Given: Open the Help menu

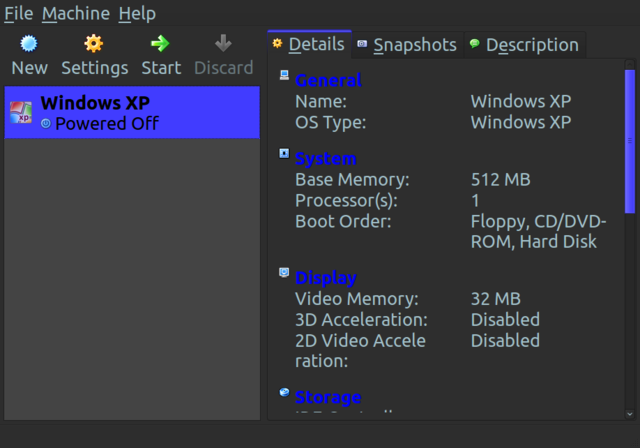Looking at the screenshot, I should [x=137, y=13].
